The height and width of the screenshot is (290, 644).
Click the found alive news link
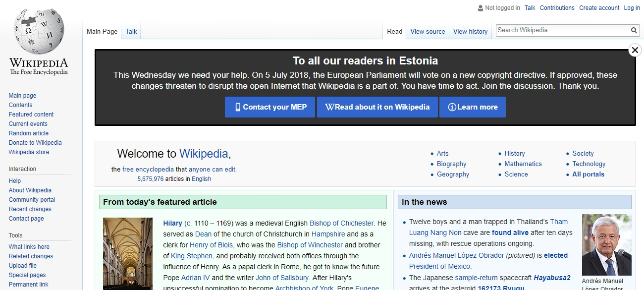coord(510,233)
